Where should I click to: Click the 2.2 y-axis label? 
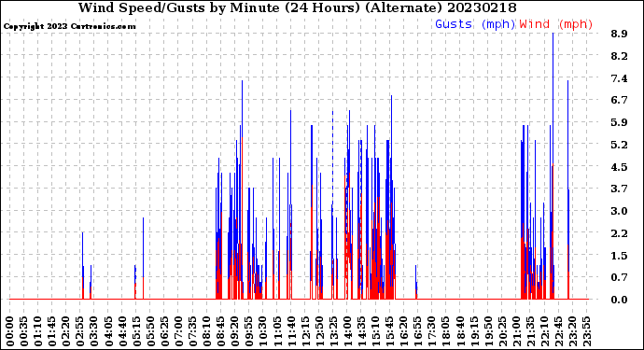[x=619, y=233]
